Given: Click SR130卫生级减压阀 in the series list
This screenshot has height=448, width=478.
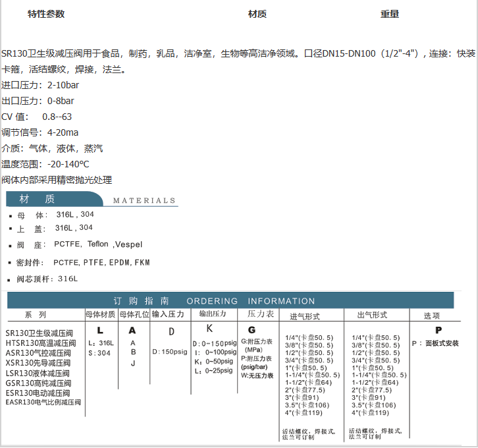Looking at the screenshot, I should [x=40, y=333].
